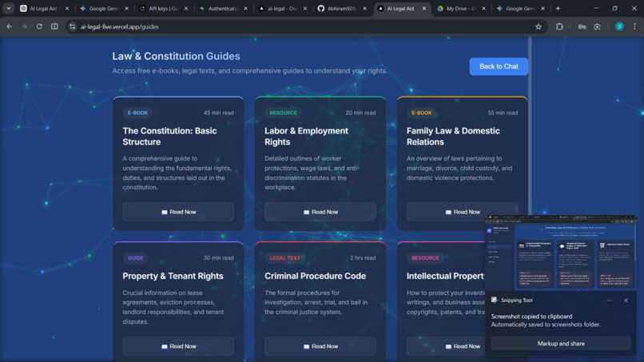Read Criminal Procedure Code now
644x362 pixels.
pos(320,346)
